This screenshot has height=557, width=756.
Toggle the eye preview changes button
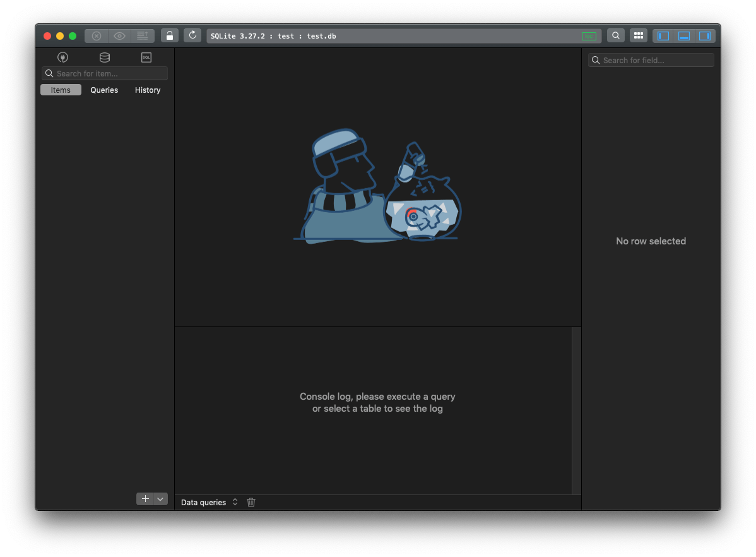pos(119,36)
